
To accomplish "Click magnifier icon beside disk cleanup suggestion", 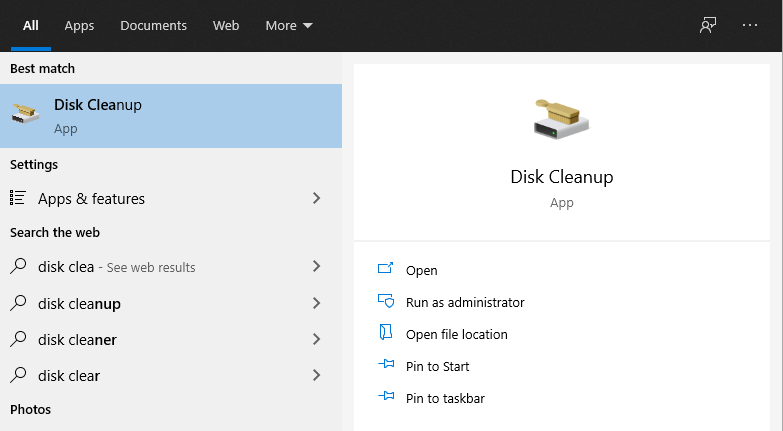I will coord(18,303).
